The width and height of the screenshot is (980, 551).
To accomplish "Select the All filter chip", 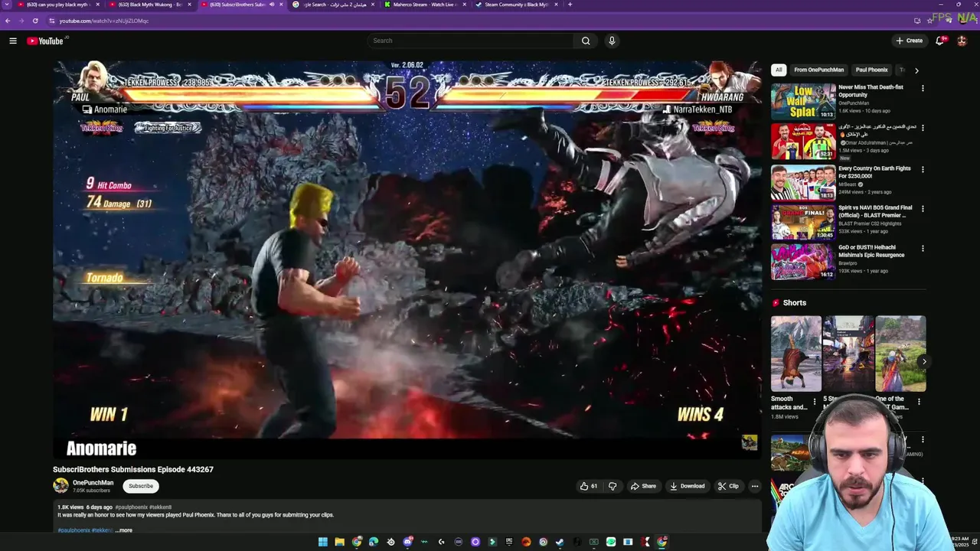I will 779,70.
